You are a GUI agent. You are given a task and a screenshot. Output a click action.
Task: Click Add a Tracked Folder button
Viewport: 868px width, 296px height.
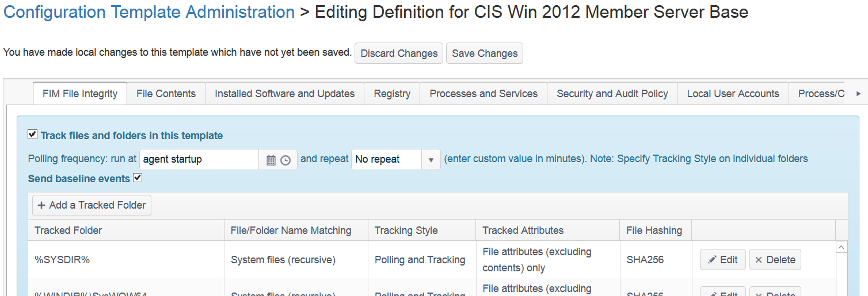click(x=92, y=205)
